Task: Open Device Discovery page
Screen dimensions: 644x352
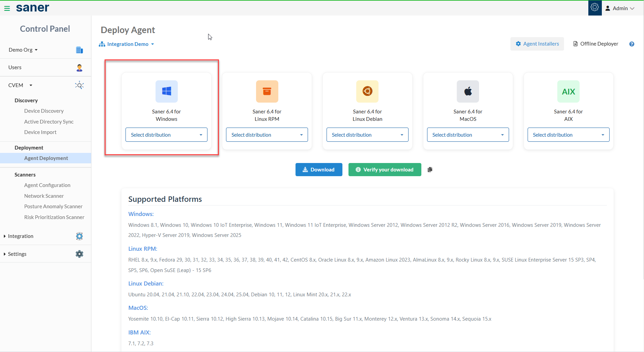Action: [x=44, y=111]
